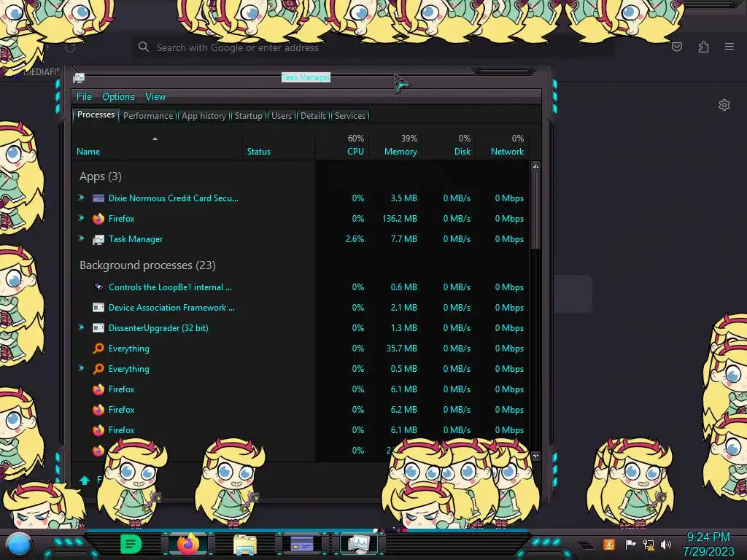Click the Everything 35.7 MB magnifier icon
Viewport: 747px width, 560px height.
98,349
